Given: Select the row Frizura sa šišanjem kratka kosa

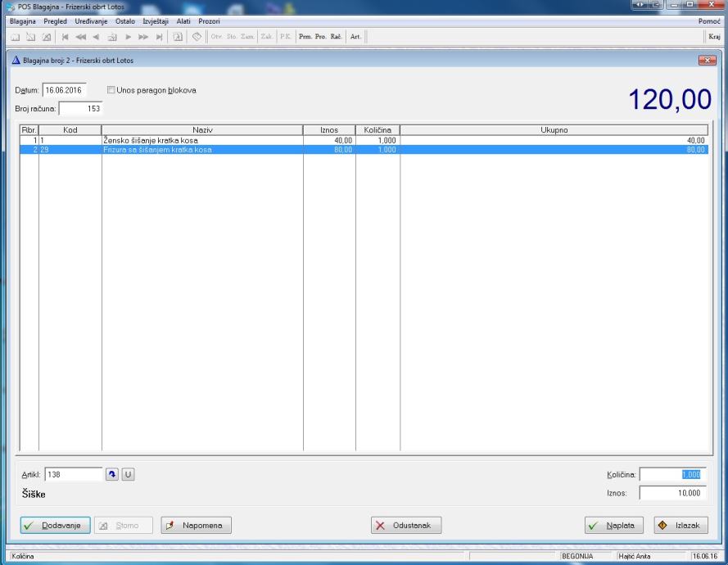Looking at the screenshot, I should coord(364,150).
